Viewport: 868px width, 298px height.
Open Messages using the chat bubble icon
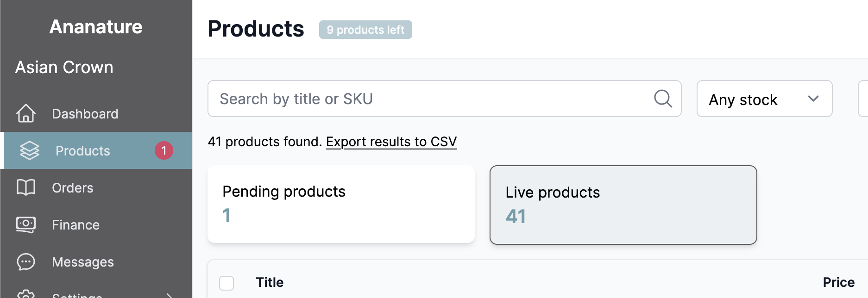click(26, 261)
